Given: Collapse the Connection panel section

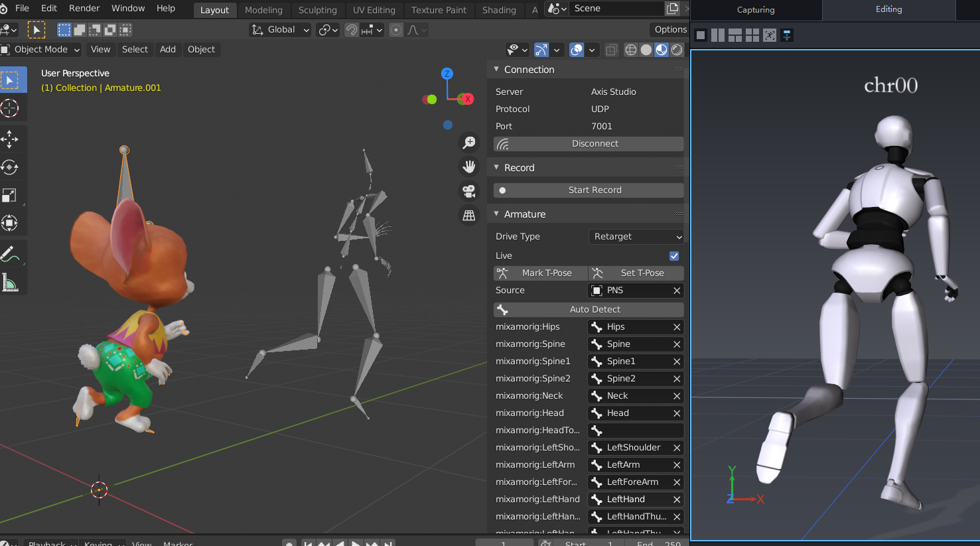Looking at the screenshot, I should pyautogui.click(x=496, y=70).
